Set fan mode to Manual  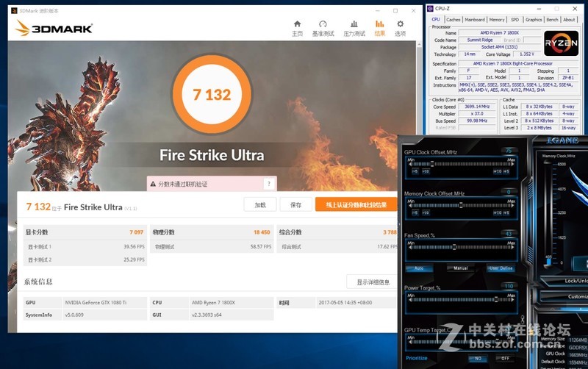click(x=461, y=268)
